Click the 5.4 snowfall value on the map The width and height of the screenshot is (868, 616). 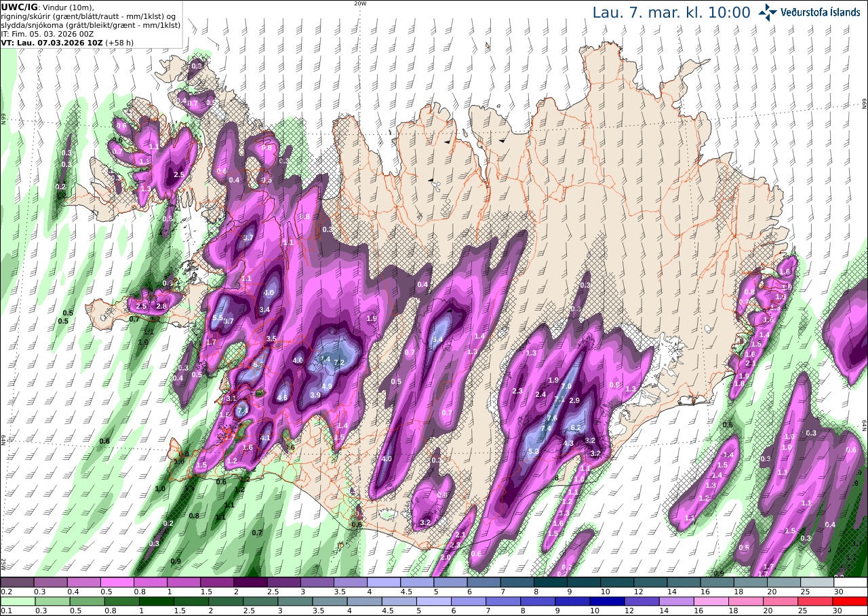point(437,339)
